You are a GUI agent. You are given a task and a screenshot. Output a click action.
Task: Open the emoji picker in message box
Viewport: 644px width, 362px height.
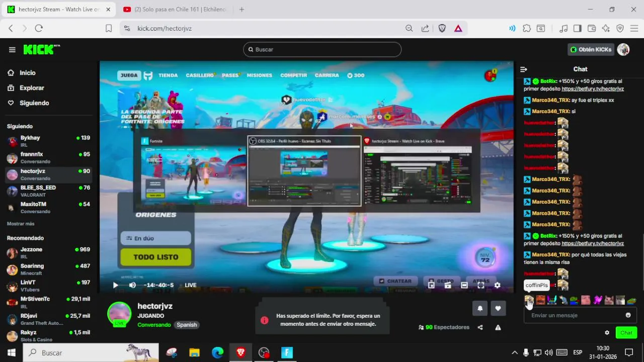(x=628, y=315)
